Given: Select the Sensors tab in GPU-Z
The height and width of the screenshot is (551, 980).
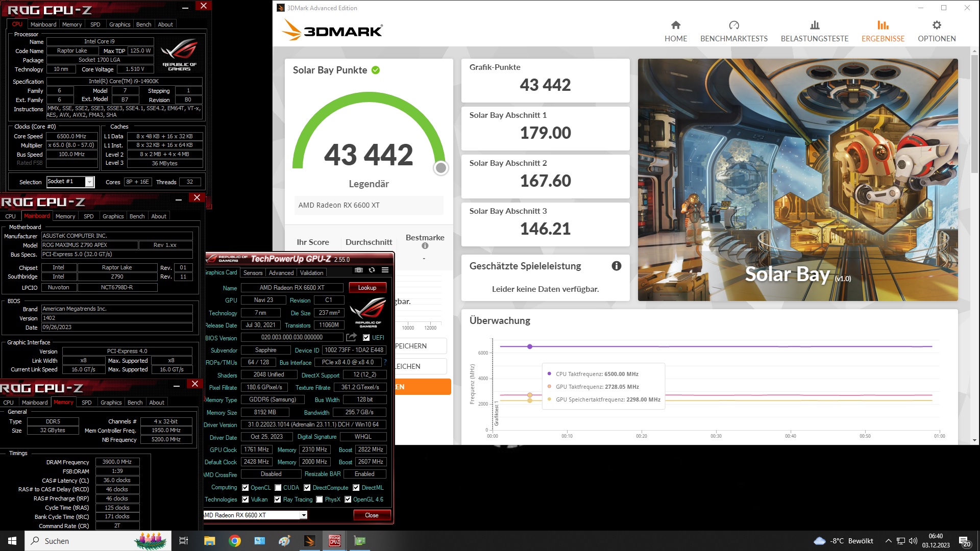Looking at the screenshot, I should click(x=253, y=273).
